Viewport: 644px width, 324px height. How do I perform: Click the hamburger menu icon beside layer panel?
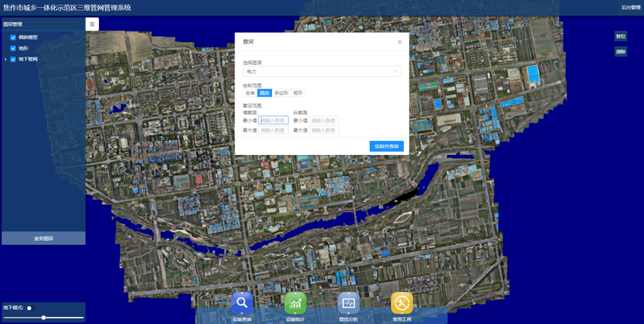(x=92, y=24)
